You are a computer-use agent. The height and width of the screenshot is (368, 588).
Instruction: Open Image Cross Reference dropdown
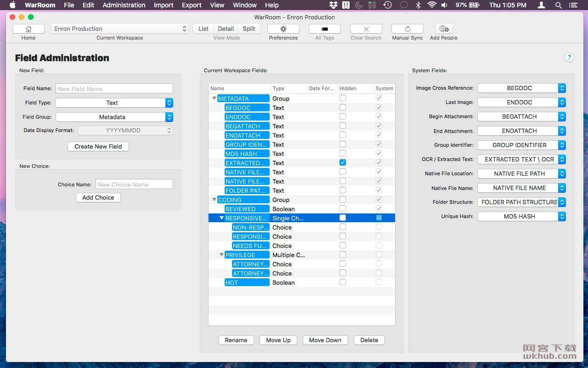(521, 88)
